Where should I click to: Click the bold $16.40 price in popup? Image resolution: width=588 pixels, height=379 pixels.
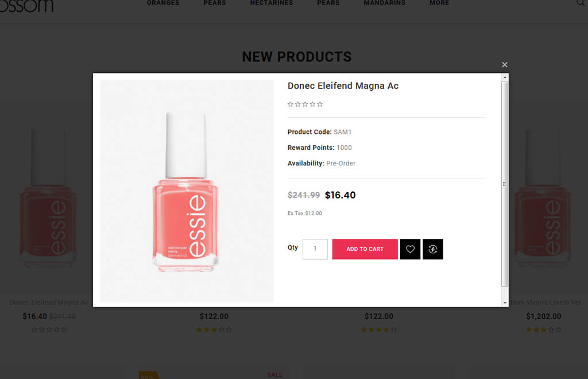[340, 195]
